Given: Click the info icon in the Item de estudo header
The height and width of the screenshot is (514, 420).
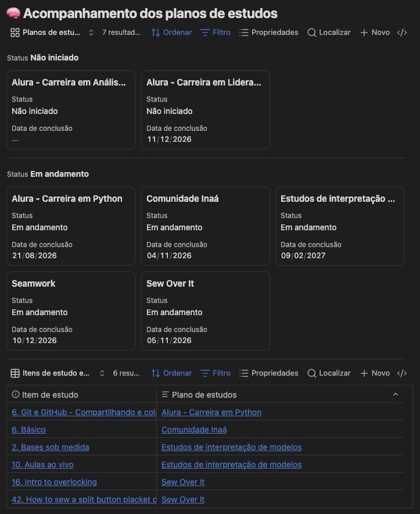Looking at the screenshot, I should tap(16, 394).
